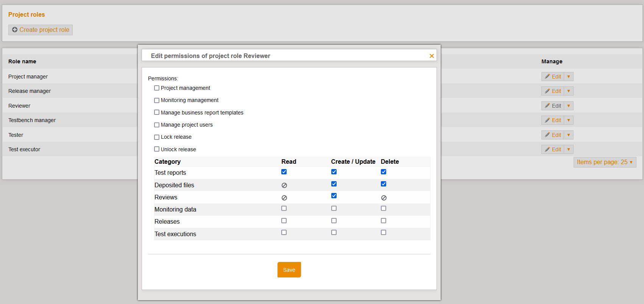
Task: Close the Edit permissions dialog with X
Action: point(432,56)
